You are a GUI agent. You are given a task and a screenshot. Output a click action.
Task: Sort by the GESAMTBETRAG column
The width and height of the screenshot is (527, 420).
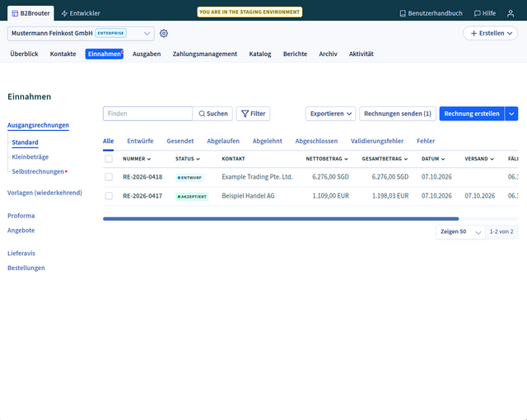coord(385,159)
